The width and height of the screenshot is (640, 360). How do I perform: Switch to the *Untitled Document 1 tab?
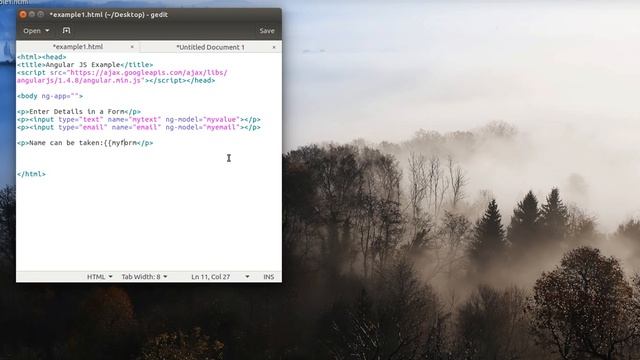pyautogui.click(x=210, y=47)
